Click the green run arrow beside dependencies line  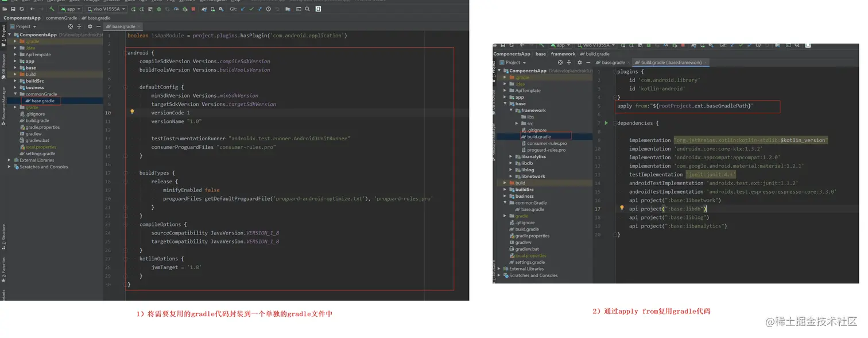[x=606, y=123]
